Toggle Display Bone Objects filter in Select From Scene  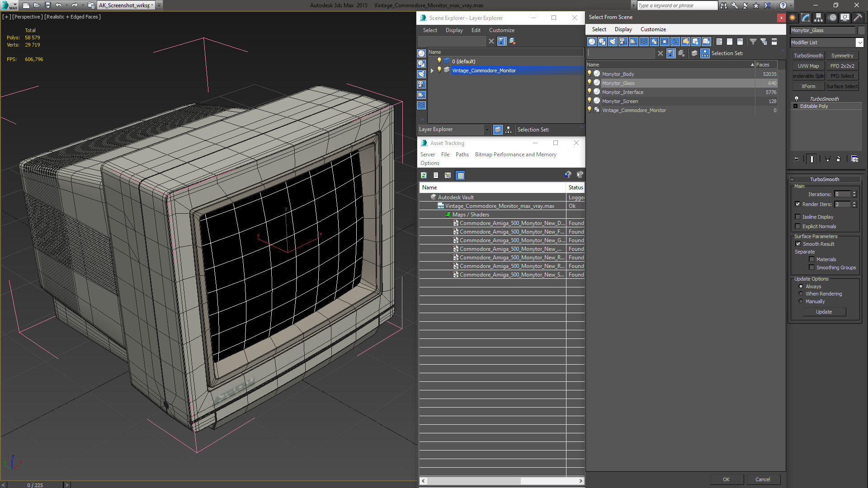[x=675, y=42]
